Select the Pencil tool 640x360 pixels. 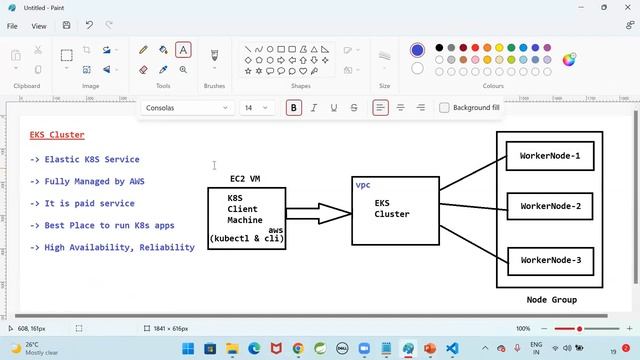point(143,50)
